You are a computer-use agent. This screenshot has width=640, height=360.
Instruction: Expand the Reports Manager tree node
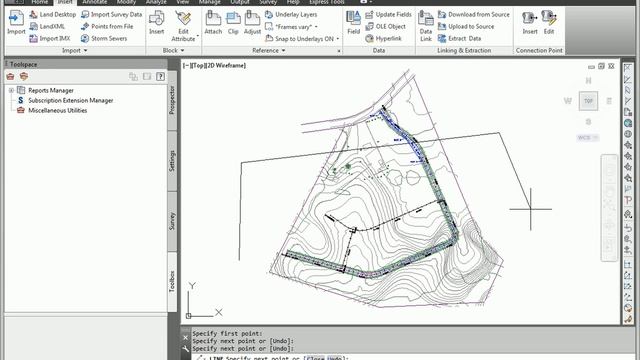pos(11,90)
